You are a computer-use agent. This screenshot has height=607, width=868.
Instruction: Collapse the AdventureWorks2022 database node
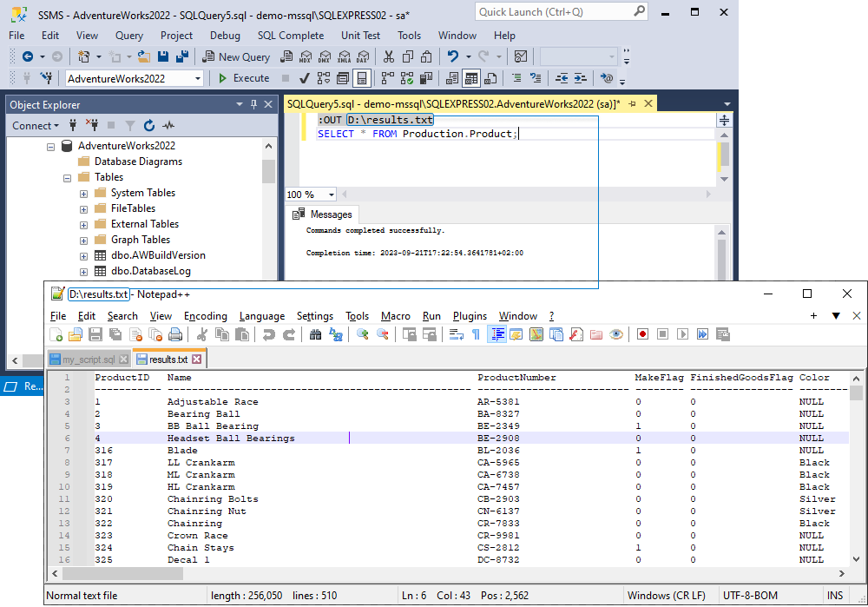(x=50, y=147)
